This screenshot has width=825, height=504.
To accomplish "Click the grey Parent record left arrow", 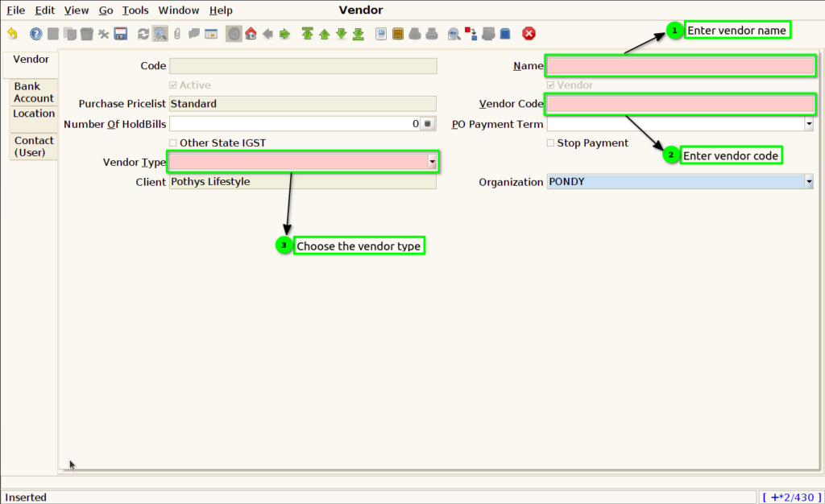I will 267,34.
